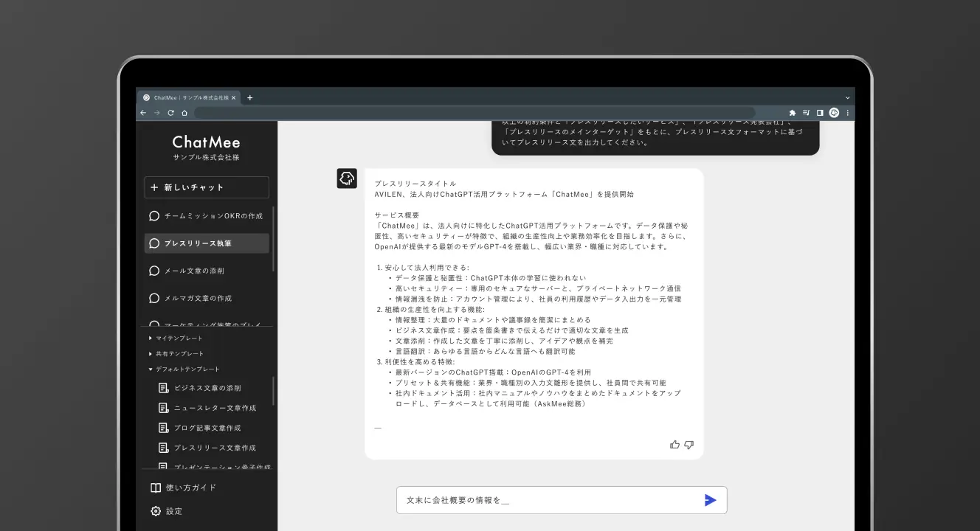Click the template list scrollbar
Image resolution: width=980 pixels, height=531 pixels.
(x=274, y=391)
